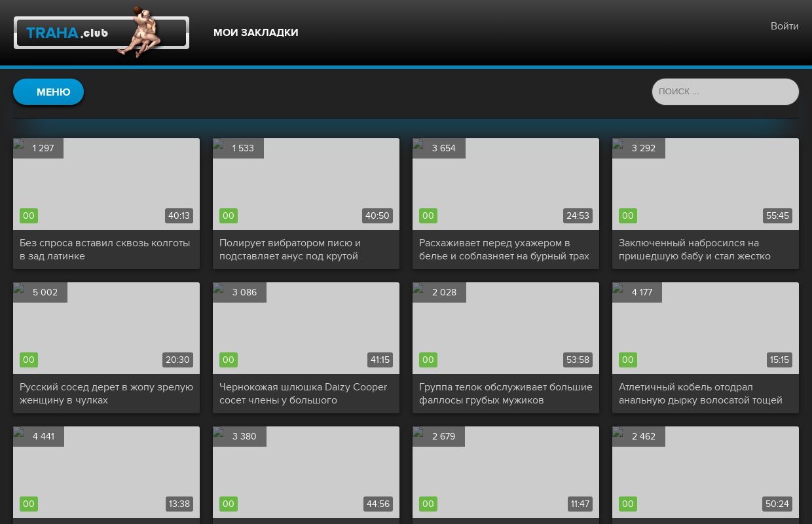The width and height of the screenshot is (812, 524).
Task: Click the 15:15 duration badge
Action: point(779,360)
